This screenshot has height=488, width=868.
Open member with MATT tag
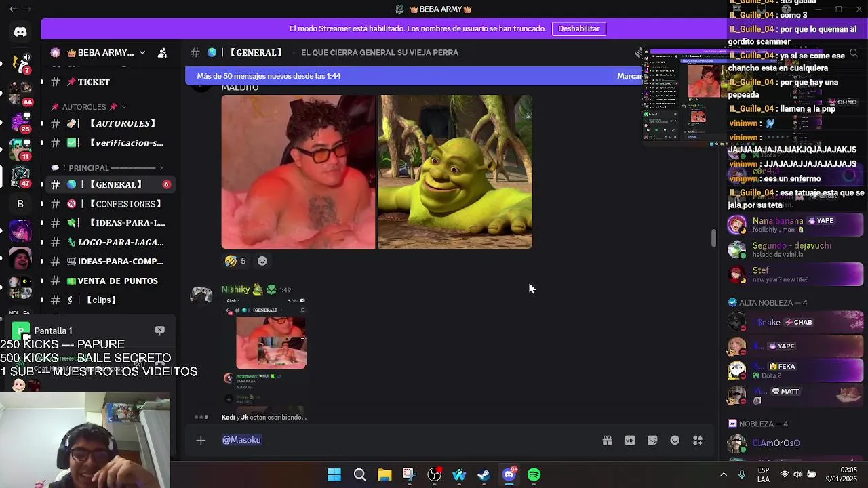795,394
